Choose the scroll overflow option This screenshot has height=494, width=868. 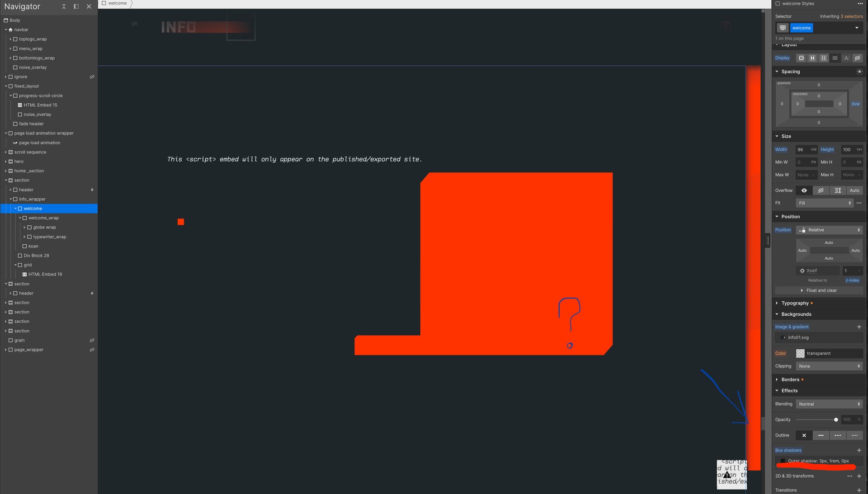point(838,190)
